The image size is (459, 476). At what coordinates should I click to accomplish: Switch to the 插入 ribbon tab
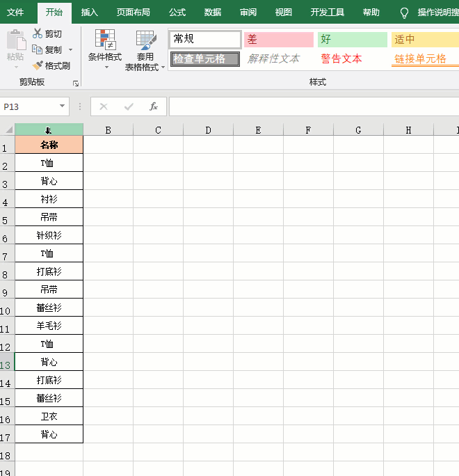point(90,13)
